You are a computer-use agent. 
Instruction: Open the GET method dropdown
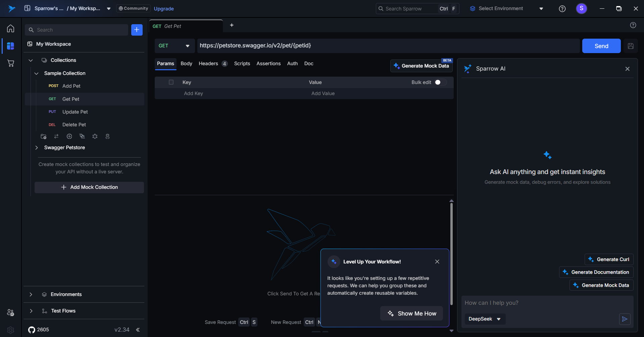(x=174, y=46)
